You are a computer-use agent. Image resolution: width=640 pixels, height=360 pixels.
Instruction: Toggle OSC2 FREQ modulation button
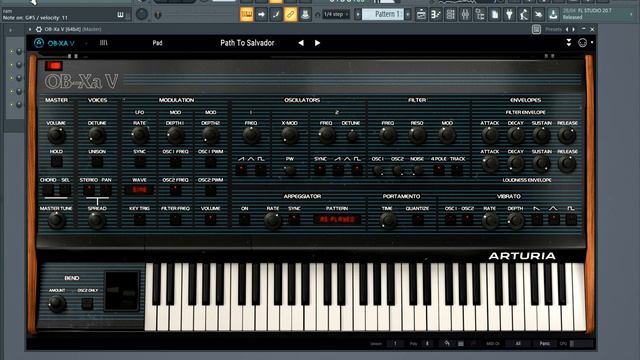point(176,190)
